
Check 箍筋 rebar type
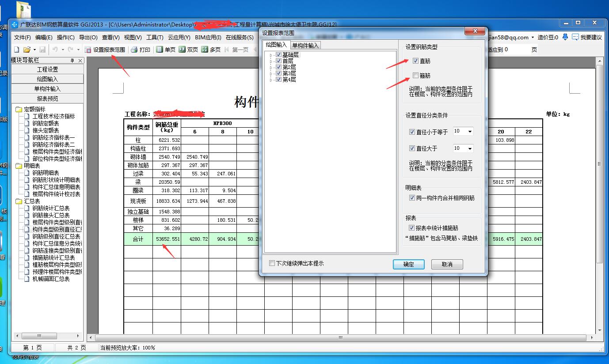[415, 76]
